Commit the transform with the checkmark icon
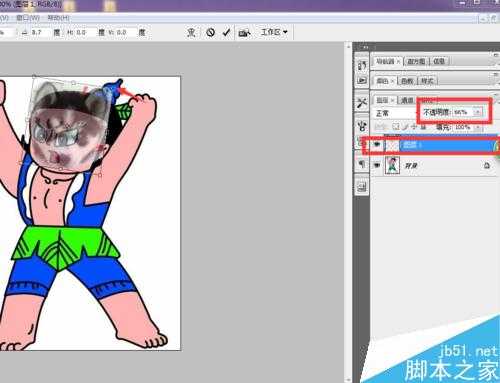 coord(227,32)
